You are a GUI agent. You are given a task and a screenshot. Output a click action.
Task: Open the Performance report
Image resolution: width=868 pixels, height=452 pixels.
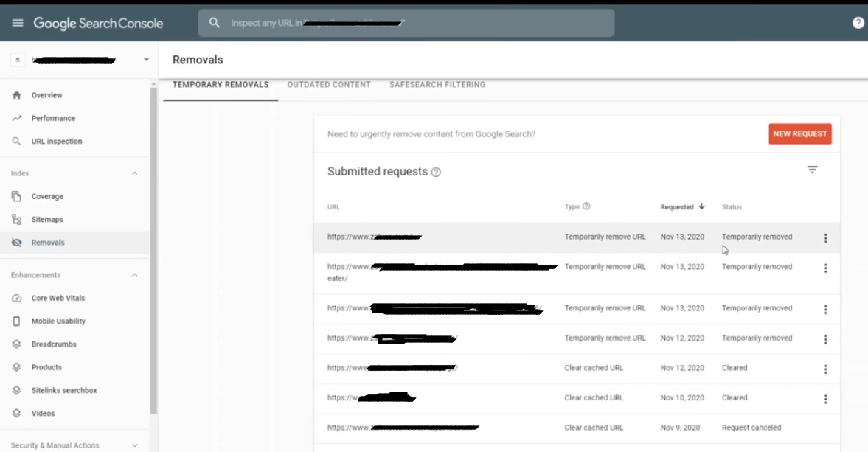point(54,118)
